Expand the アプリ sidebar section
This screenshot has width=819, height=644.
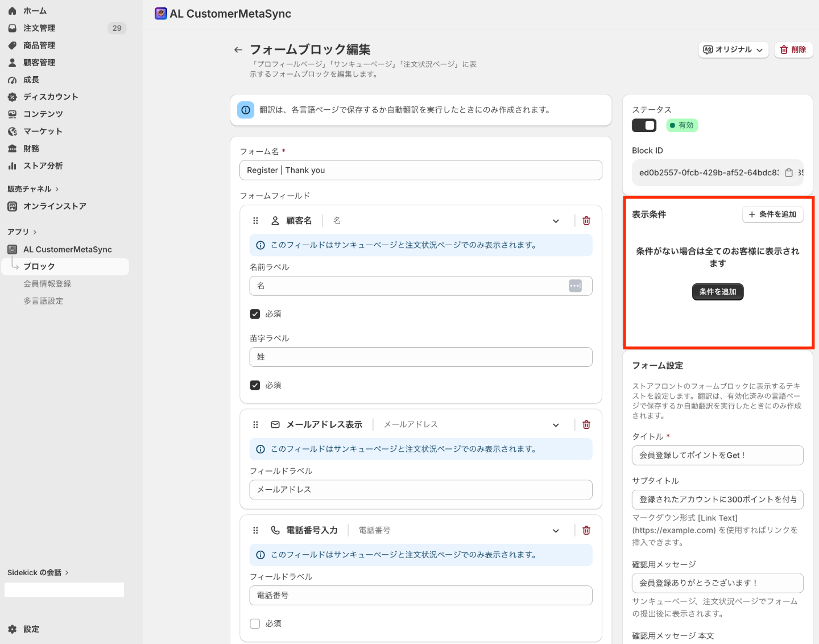pos(22,232)
